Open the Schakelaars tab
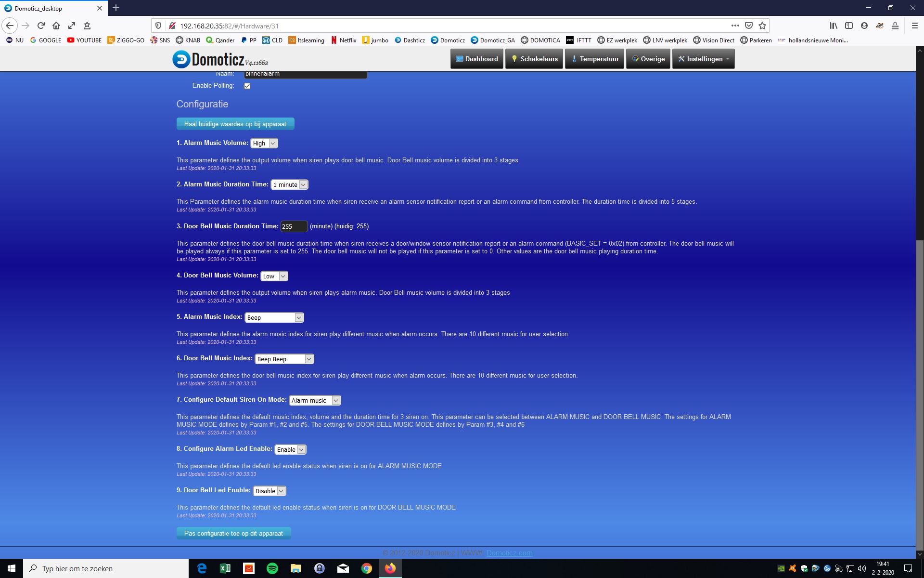This screenshot has height=578, width=924. [534, 59]
